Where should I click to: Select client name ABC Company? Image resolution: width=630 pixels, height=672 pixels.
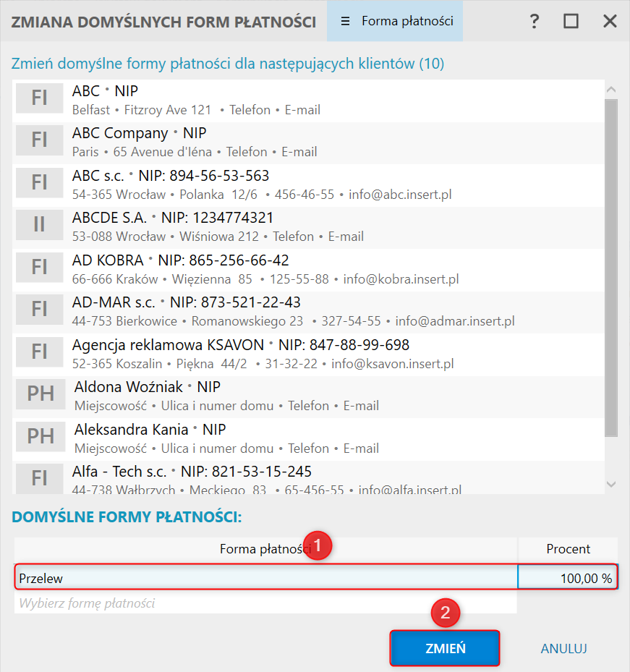(120, 133)
